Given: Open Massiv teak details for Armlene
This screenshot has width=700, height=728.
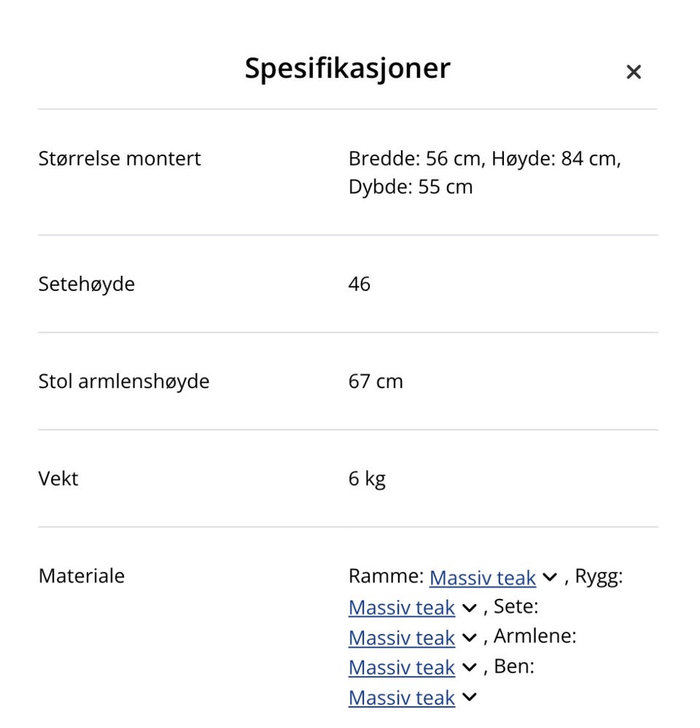Looking at the screenshot, I should point(400,667).
